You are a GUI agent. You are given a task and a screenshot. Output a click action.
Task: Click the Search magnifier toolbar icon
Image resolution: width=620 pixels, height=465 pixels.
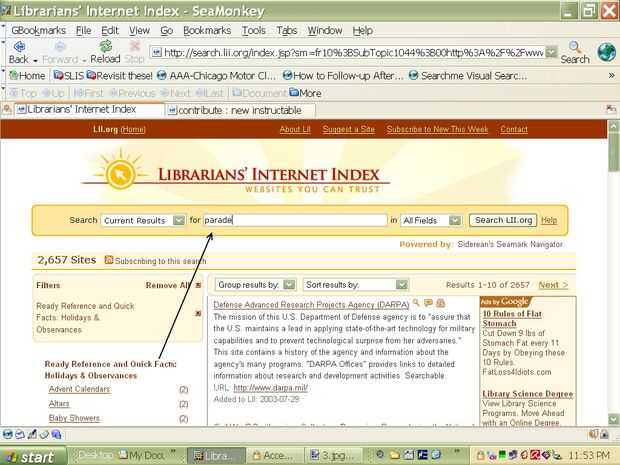[x=575, y=47]
